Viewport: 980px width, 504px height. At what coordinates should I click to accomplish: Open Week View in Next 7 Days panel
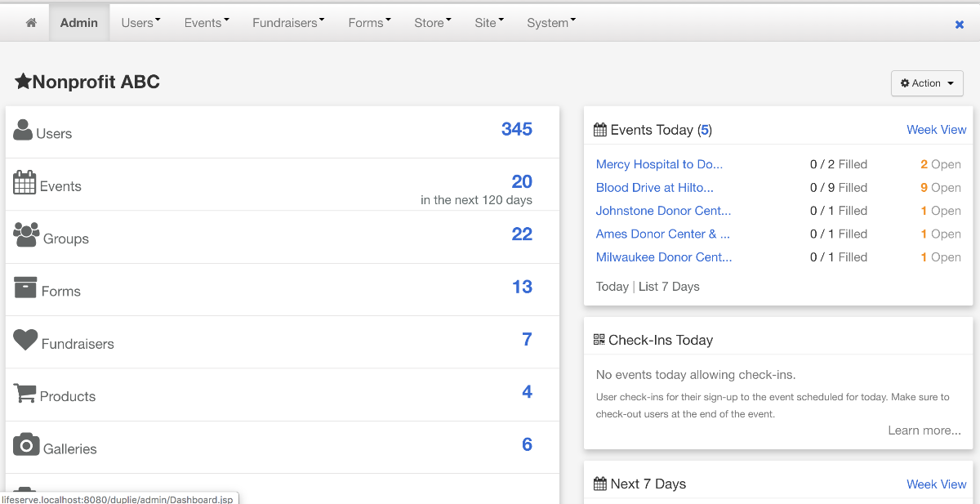point(937,484)
